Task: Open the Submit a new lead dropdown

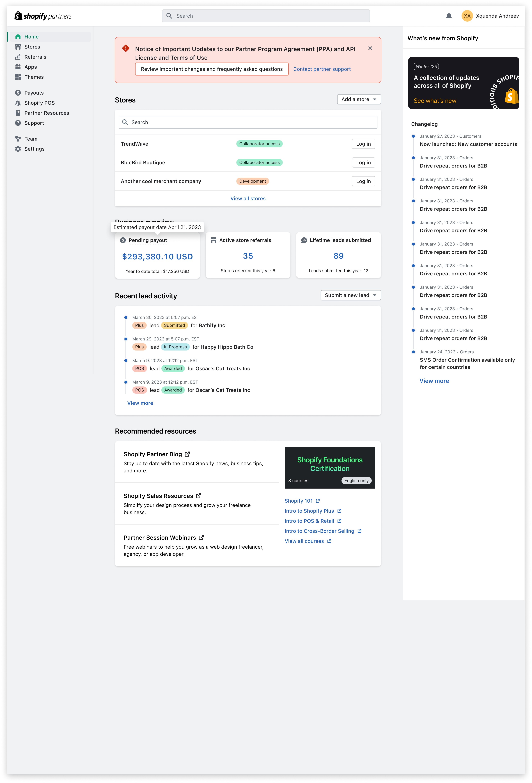Action: [x=350, y=295]
